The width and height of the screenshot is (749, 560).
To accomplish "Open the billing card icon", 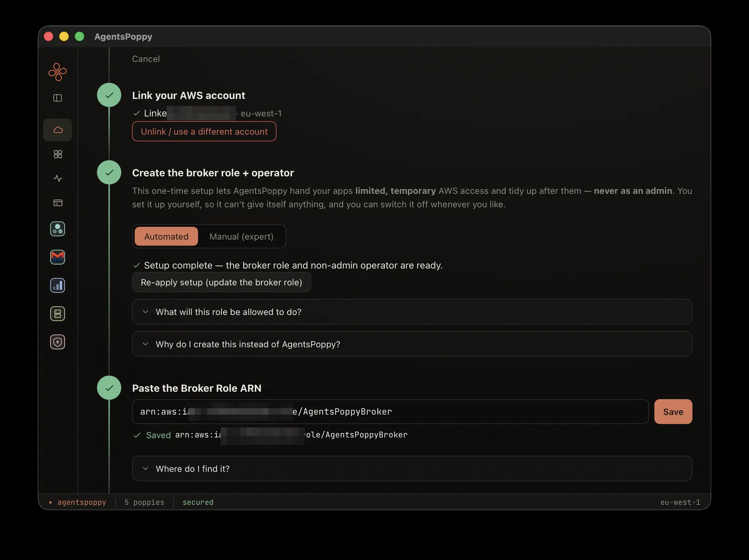I will tap(58, 203).
